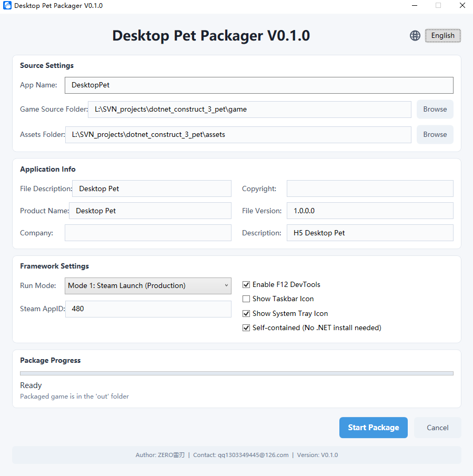Screen dimensions: 473x476
Task: Click the Cancel button
Action: pos(437,428)
